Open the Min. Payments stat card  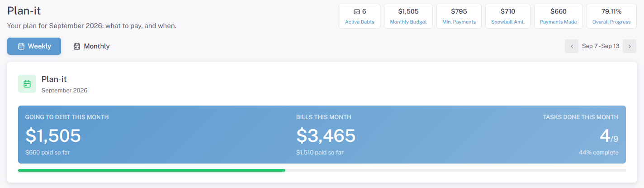[x=459, y=16]
